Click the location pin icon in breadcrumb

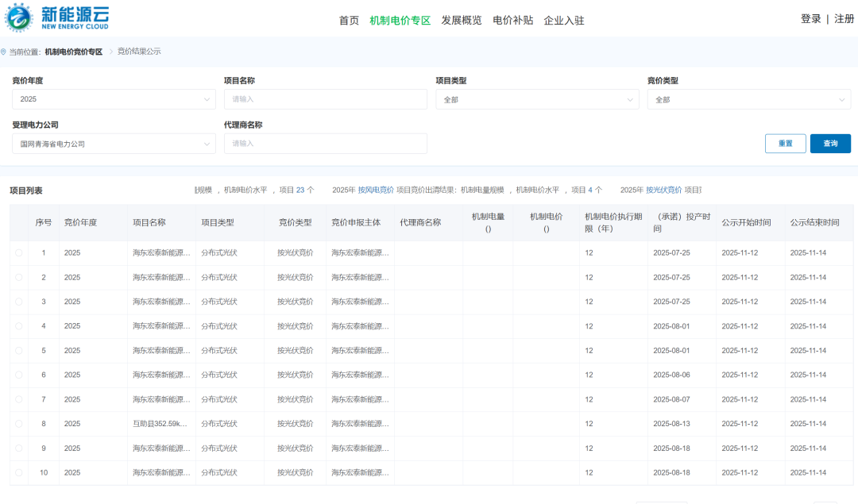[4, 52]
